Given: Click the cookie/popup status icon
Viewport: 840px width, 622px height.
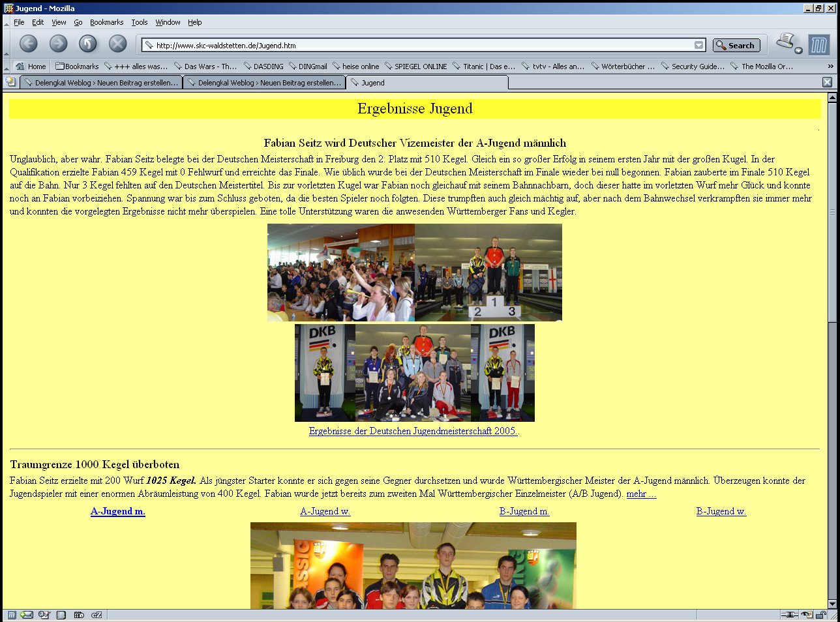Looking at the screenshot, I should tap(807, 615).
